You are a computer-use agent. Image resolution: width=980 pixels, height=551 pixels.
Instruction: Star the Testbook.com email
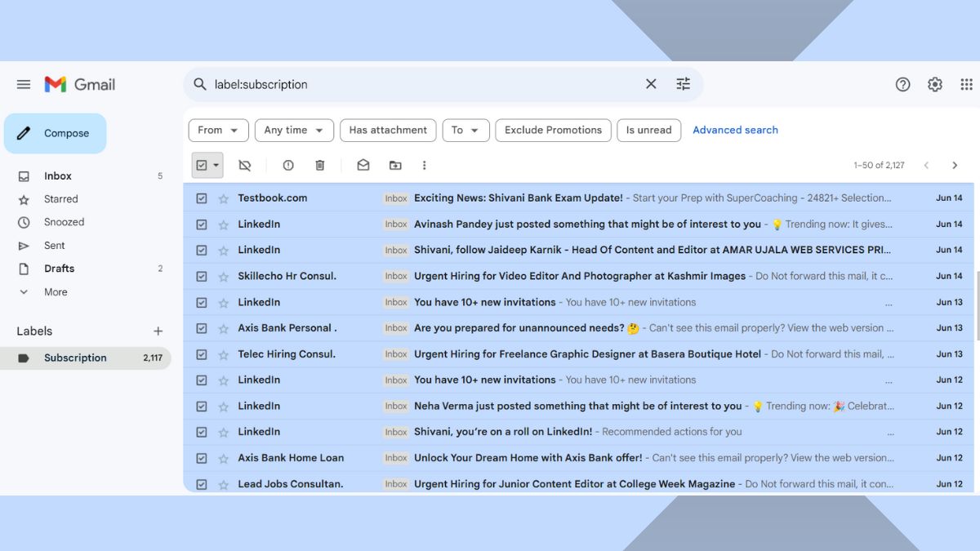click(224, 198)
